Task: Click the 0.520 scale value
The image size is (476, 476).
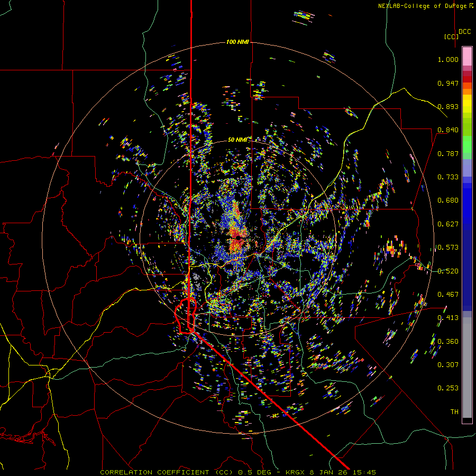Action: tap(448, 271)
